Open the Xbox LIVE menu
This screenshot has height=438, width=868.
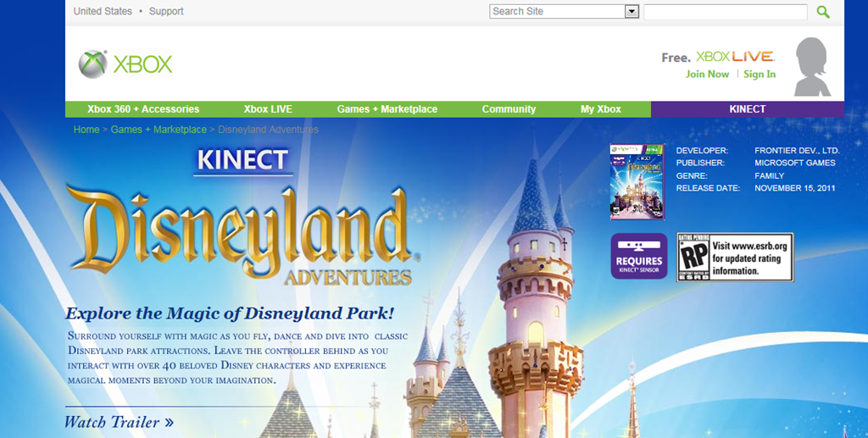268,109
